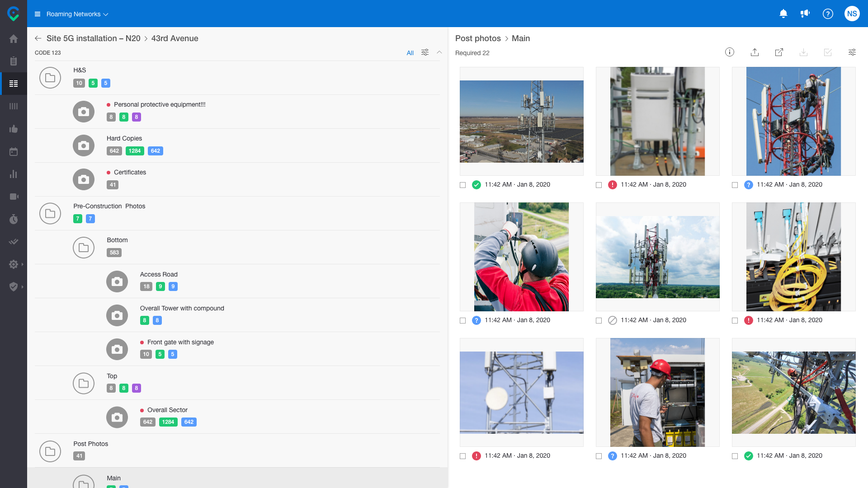Collapse the CODE 123 section with the chevron

439,52
